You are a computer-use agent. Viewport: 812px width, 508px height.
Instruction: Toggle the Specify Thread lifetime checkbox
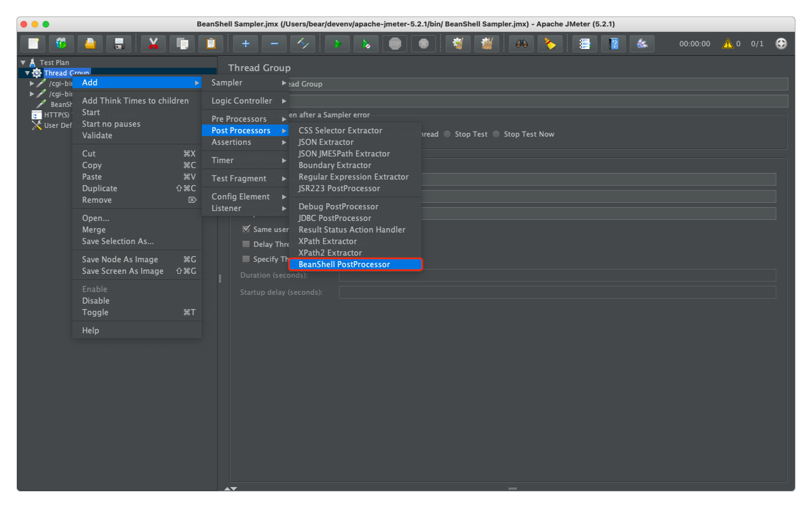click(x=246, y=259)
